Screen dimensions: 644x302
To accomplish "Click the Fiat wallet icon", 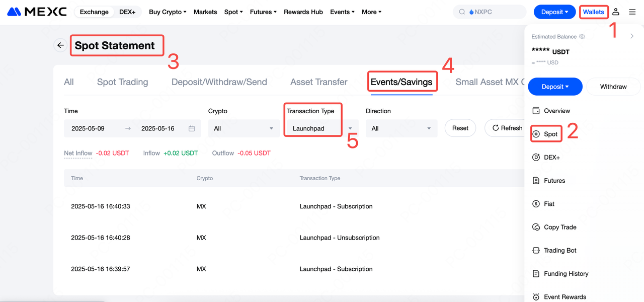I will point(536,204).
